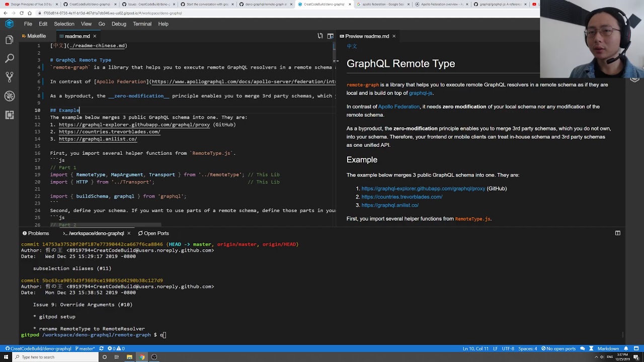644x362 pixels.
Task: Toggle the bottom panel maximize icon
Action: coord(617,233)
